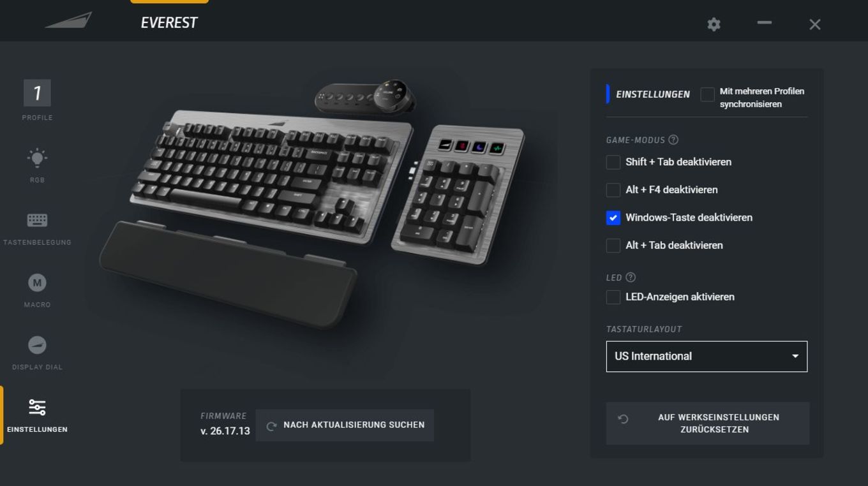
Task: Open the Macro section icon
Action: (37, 283)
